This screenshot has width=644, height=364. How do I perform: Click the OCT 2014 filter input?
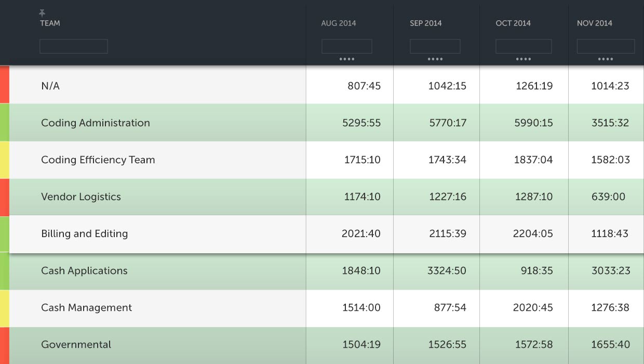523,46
